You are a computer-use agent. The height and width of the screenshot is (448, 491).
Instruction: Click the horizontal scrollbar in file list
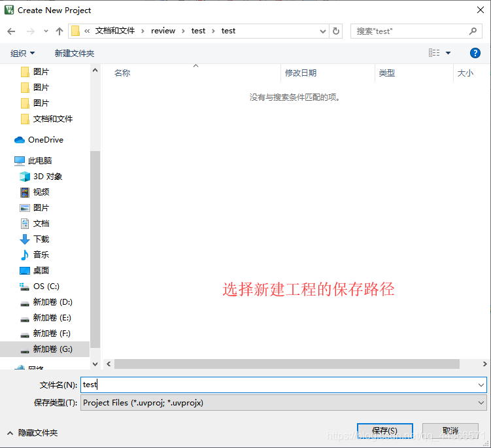pos(287,364)
